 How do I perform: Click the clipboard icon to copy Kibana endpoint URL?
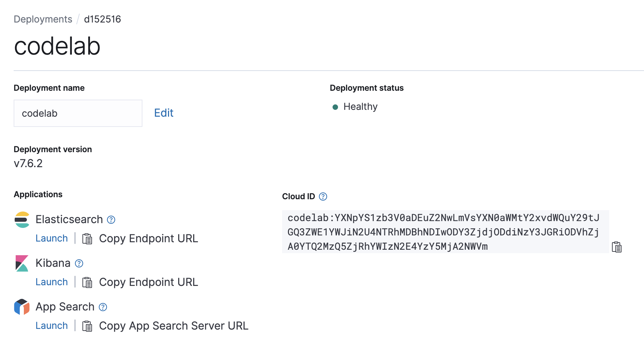(88, 282)
